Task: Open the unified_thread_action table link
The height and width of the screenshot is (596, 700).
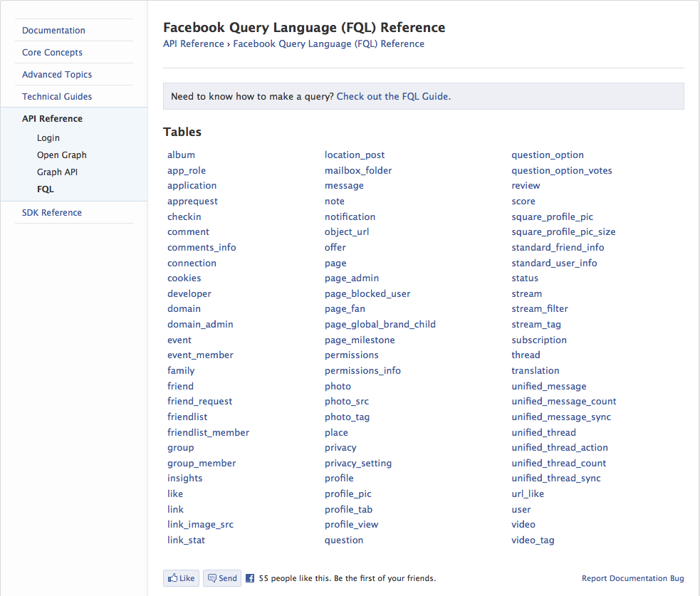Action: click(560, 448)
